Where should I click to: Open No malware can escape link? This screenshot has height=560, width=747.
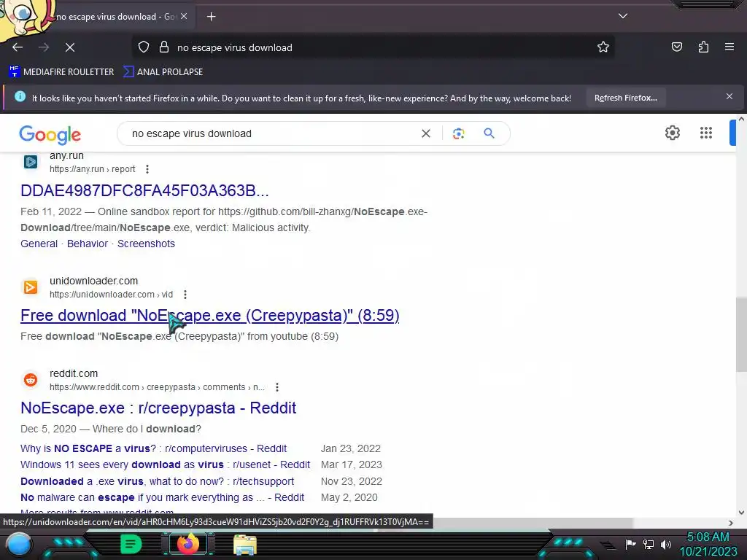point(162,497)
